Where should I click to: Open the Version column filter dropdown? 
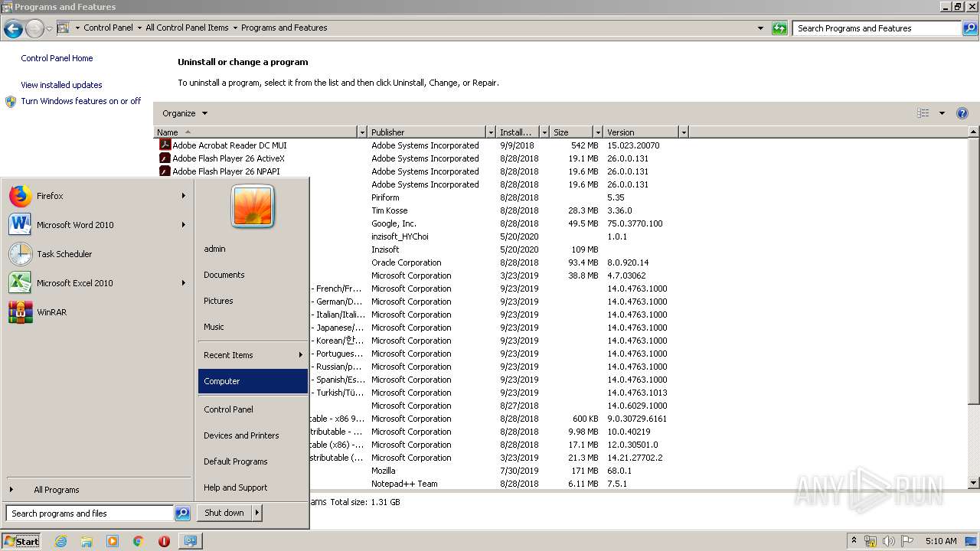point(684,132)
